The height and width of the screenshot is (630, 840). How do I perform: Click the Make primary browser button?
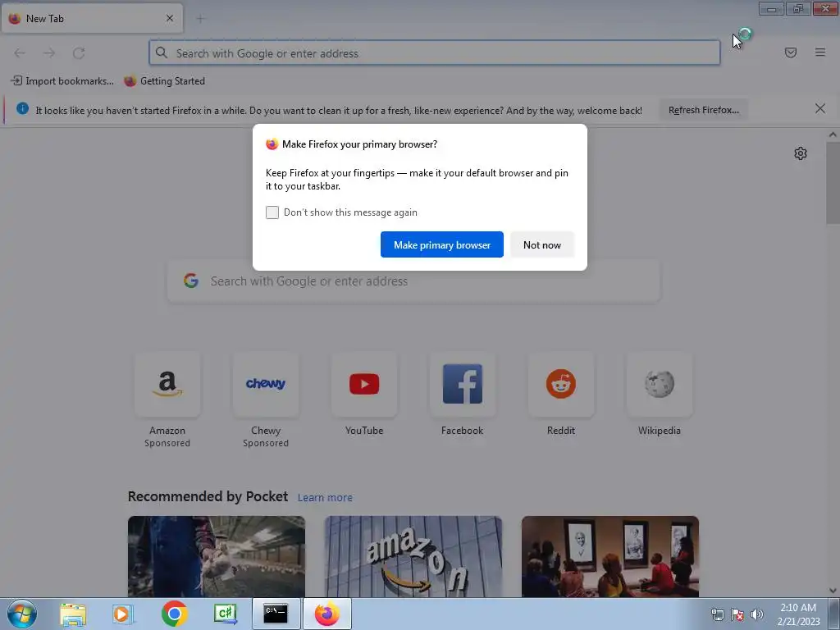[442, 244]
